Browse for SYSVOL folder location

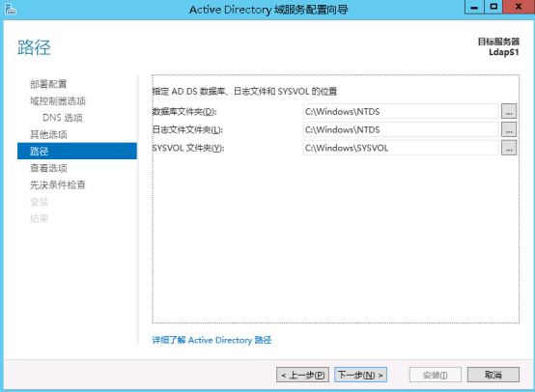[x=509, y=148]
